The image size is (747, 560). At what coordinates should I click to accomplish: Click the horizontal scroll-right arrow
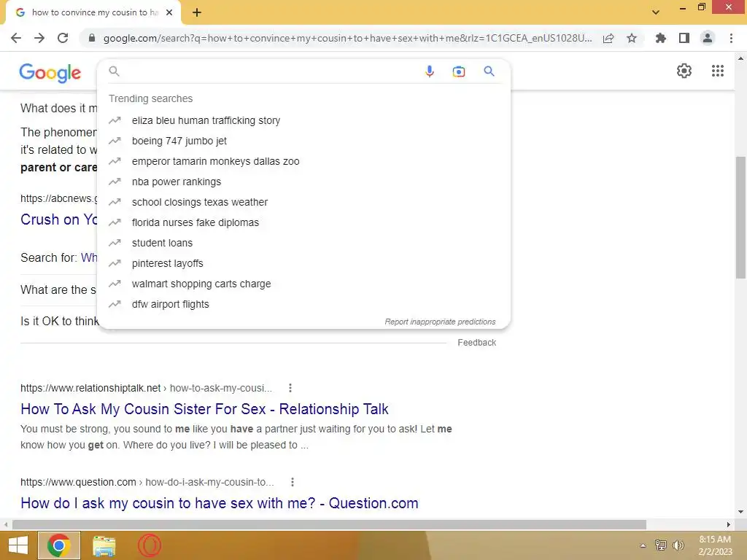click(x=729, y=524)
